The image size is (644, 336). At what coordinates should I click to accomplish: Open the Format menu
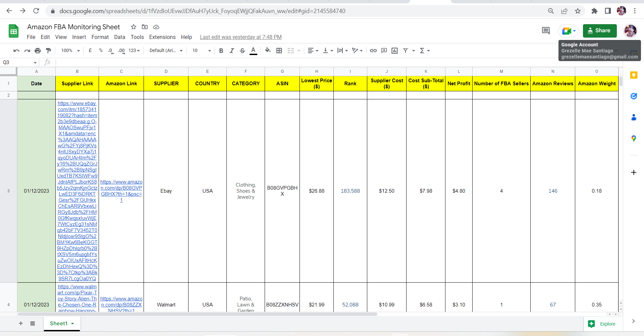click(x=100, y=37)
